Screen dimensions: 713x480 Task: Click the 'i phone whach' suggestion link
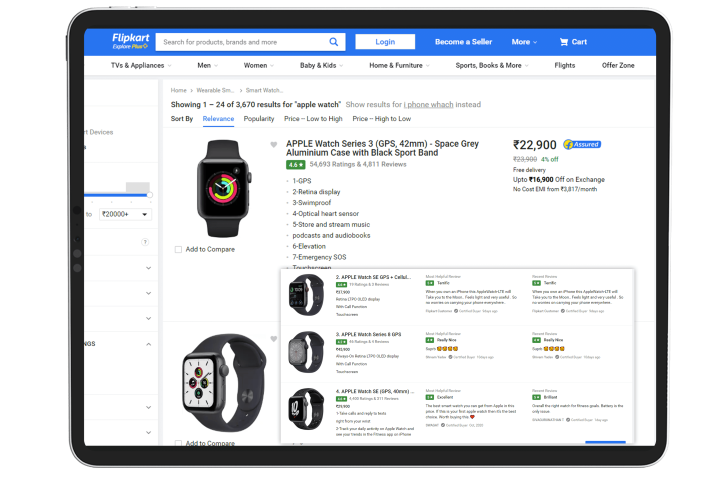point(428,105)
